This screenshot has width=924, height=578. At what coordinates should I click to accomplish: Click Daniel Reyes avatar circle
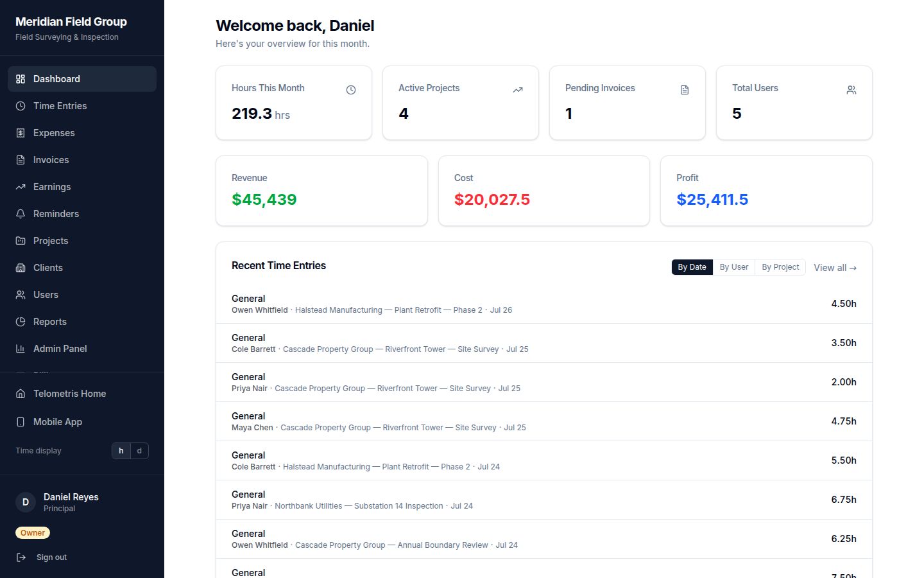26,502
